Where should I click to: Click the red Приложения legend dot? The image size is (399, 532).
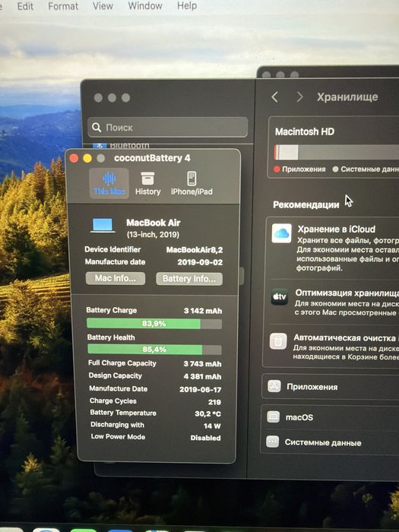(277, 169)
